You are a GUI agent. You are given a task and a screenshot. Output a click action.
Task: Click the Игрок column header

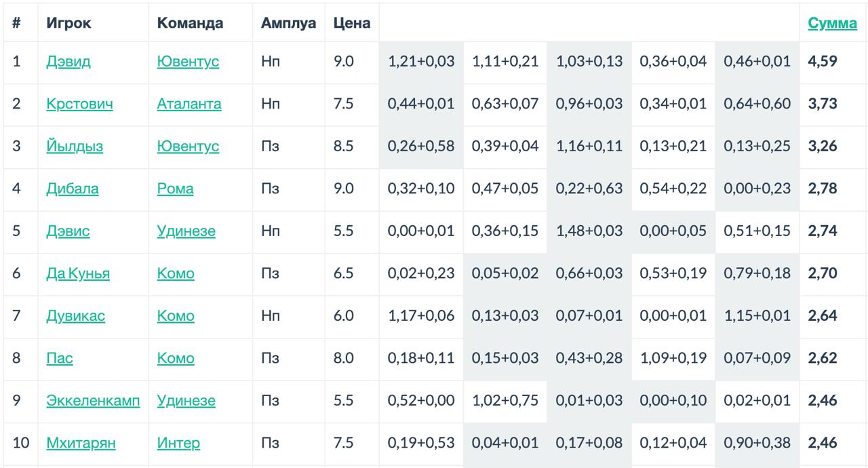pyautogui.click(x=68, y=23)
